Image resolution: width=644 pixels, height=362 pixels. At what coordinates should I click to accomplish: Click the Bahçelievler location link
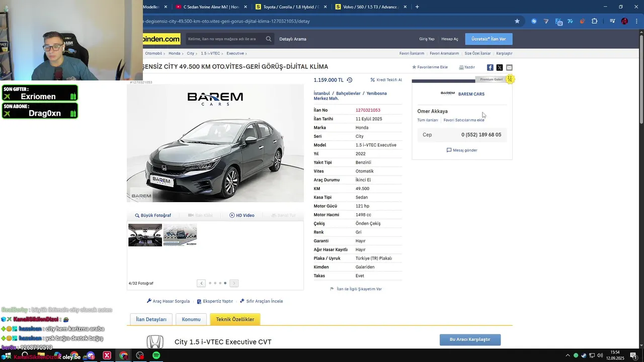point(348,94)
